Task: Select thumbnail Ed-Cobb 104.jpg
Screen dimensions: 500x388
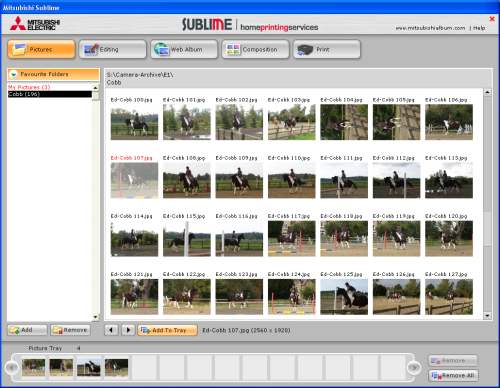Action: coord(344,122)
